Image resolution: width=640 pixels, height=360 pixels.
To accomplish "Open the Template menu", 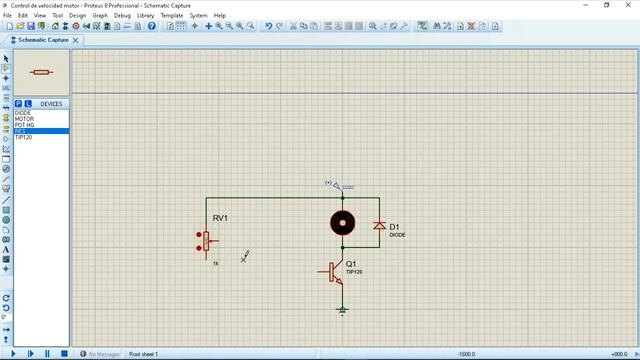I will pyautogui.click(x=172, y=16).
